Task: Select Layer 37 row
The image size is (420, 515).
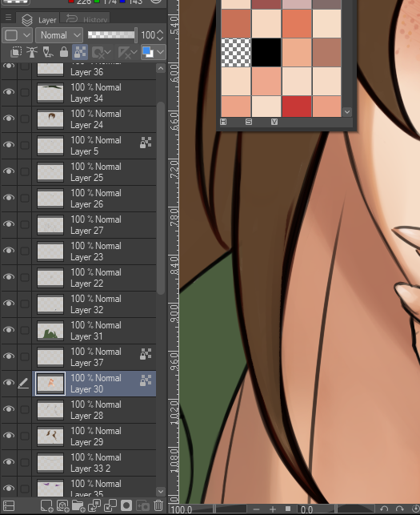Action: click(94, 357)
